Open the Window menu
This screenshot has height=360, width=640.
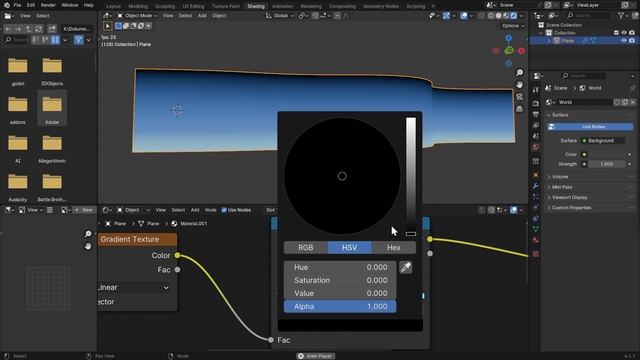pos(70,5)
